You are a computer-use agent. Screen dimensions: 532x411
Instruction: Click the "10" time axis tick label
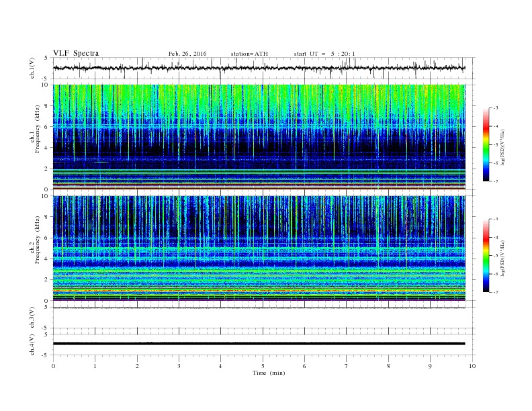[x=472, y=366]
